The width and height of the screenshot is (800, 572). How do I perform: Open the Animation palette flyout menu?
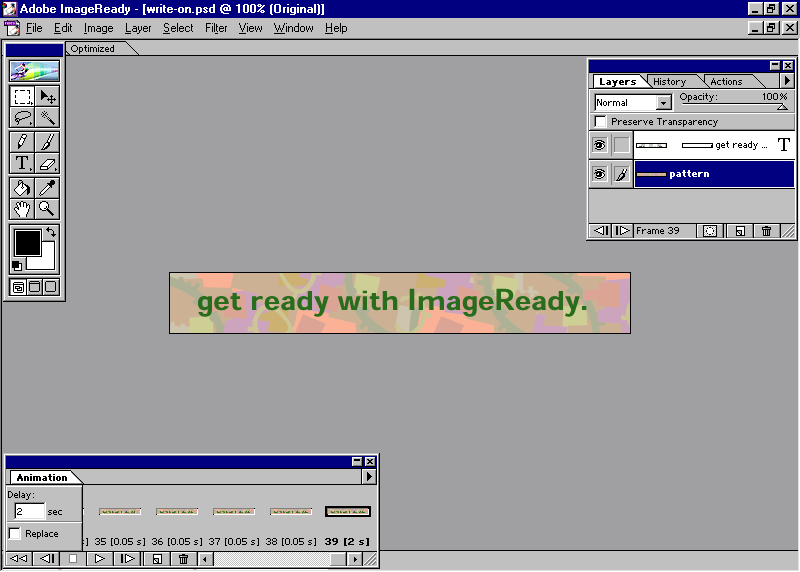pyautogui.click(x=369, y=477)
